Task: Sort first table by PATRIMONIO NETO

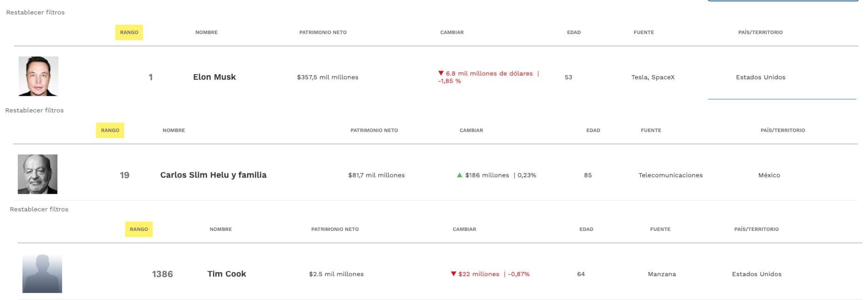Action: (323, 32)
